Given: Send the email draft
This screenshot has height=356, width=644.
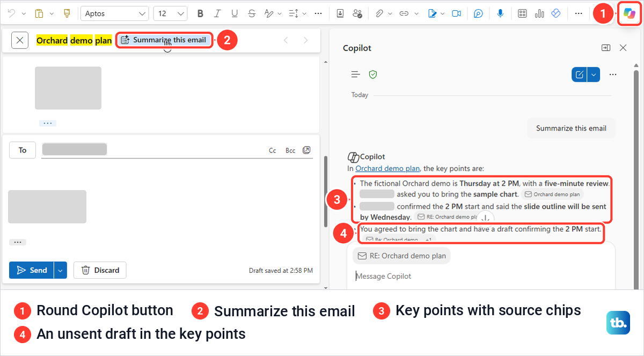Looking at the screenshot, I should [x=32, y=270].
